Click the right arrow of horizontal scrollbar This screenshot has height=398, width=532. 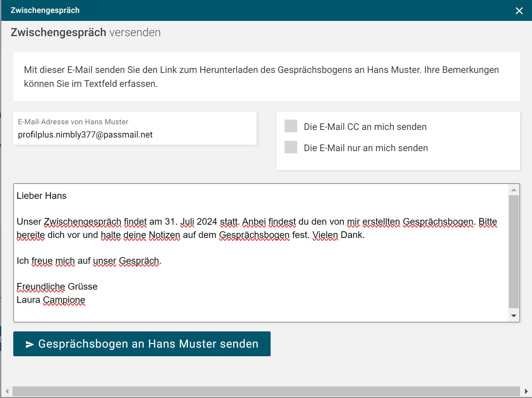tap(526, 391)
